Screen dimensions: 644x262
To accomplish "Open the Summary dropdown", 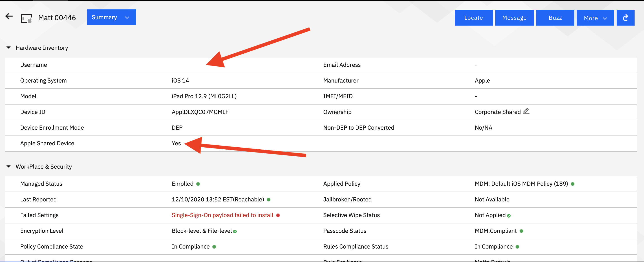I will (x=111, y=17).
